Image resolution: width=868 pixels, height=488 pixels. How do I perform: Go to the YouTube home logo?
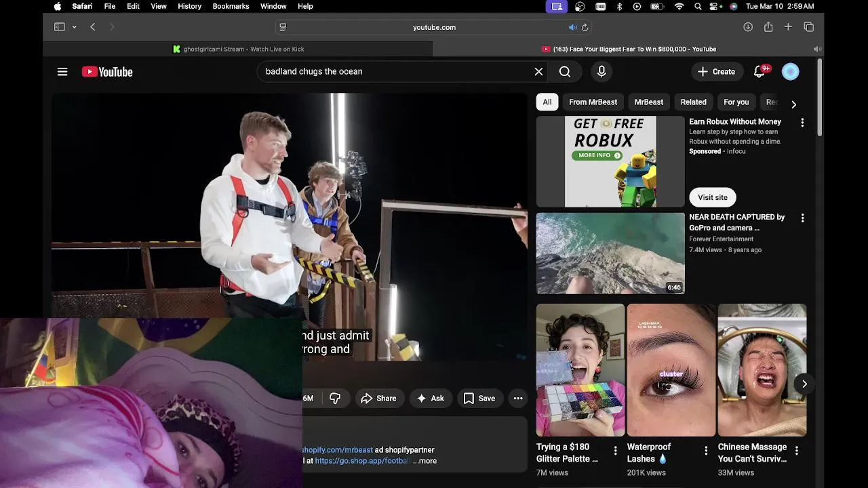click(x=107, y=72)
